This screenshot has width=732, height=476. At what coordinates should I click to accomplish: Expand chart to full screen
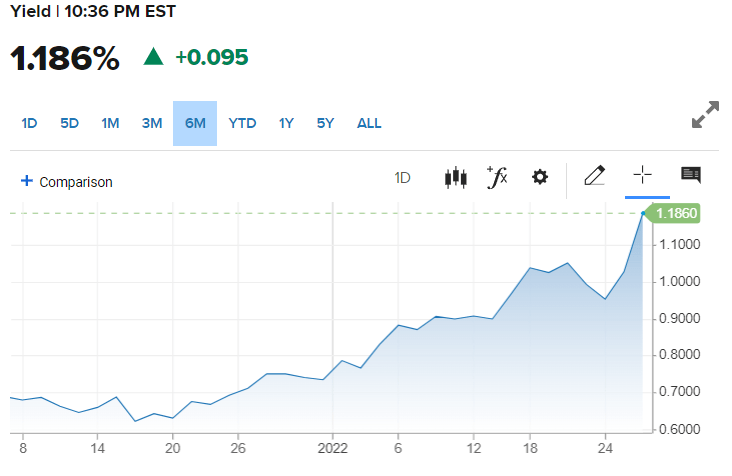pos(706,114)
